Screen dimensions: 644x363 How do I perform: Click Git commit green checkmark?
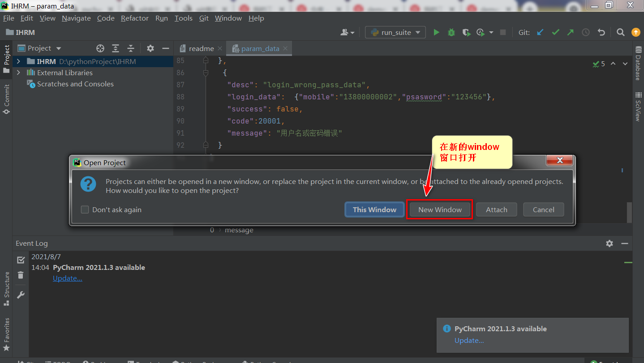556,32
